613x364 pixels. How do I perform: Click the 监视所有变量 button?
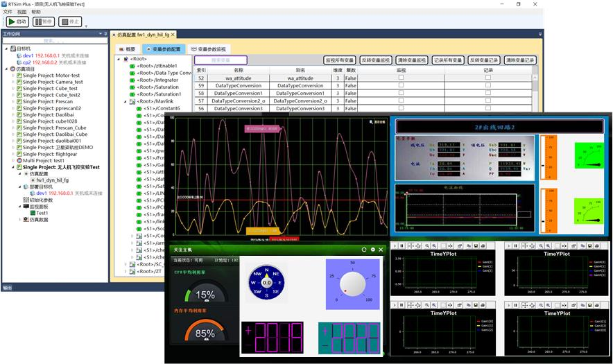339,60
